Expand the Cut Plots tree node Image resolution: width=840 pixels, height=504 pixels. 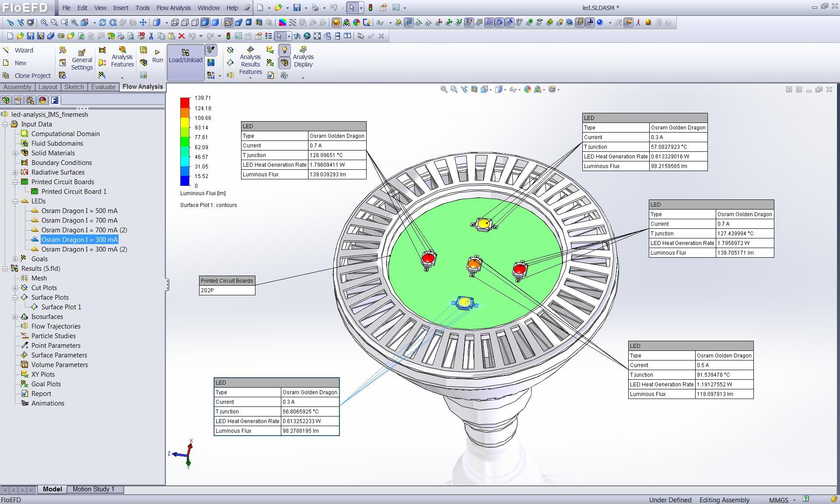tap(15, 288)
